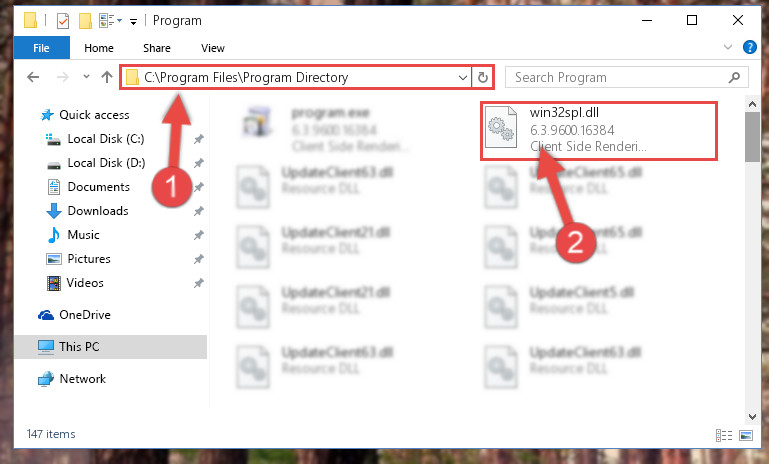Open the View ribbon tab
The width and height of the screenshot is (769, 464).
pos(213,48)
